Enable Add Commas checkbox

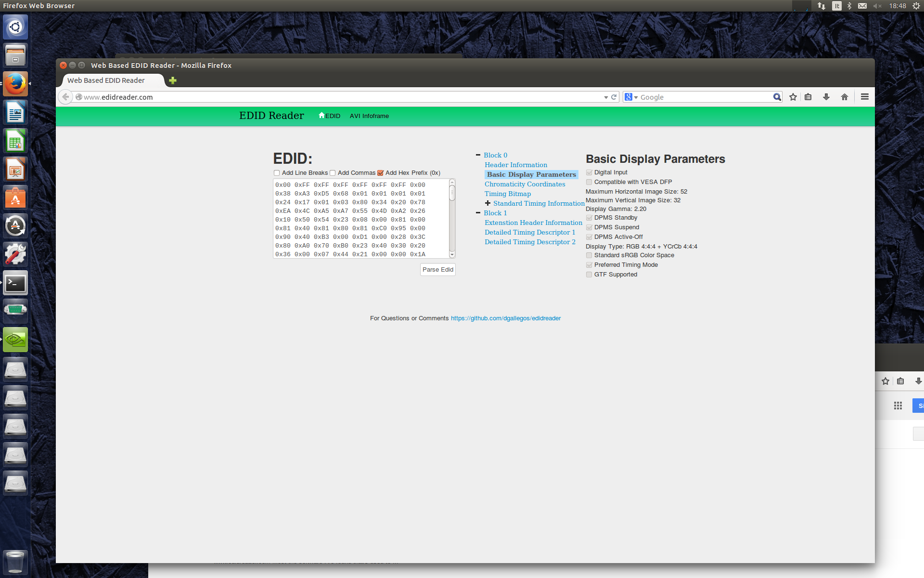tap(333, 173)
